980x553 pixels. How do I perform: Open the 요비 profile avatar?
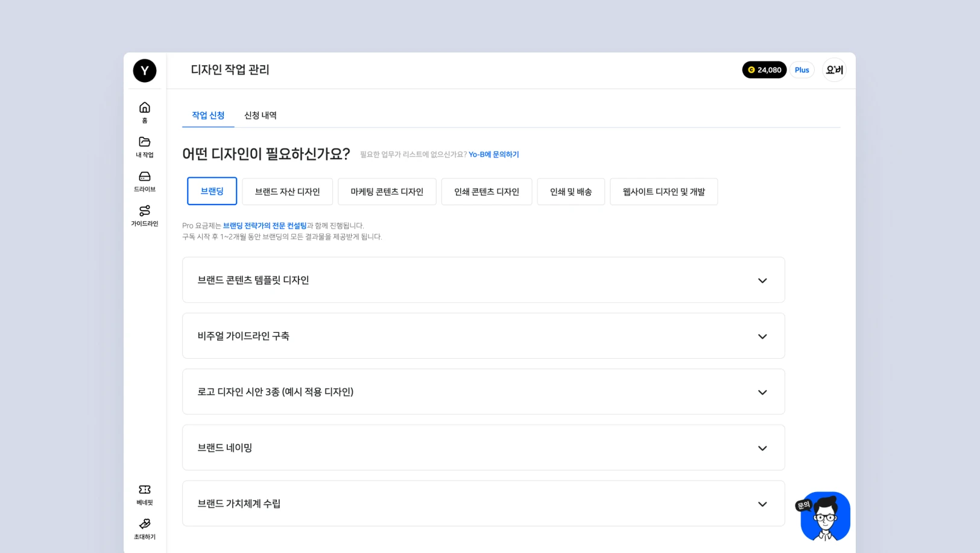(834, 70)
